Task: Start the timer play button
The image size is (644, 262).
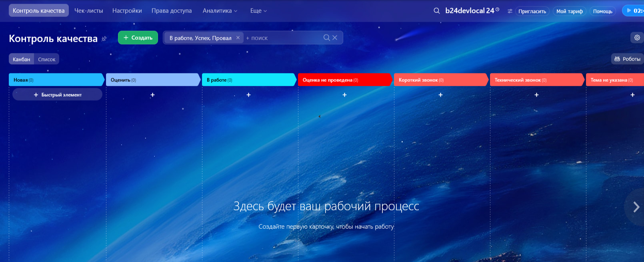Action: 629,11
